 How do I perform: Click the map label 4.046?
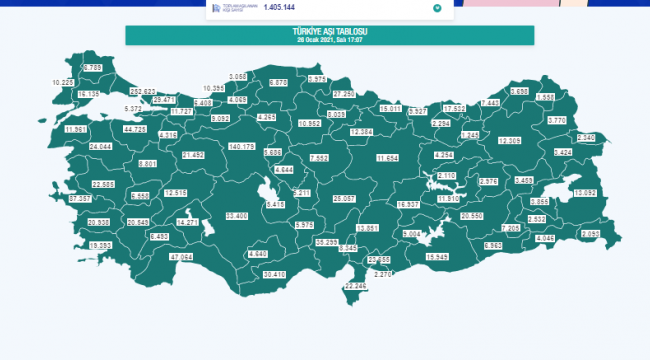click(545, 238)
